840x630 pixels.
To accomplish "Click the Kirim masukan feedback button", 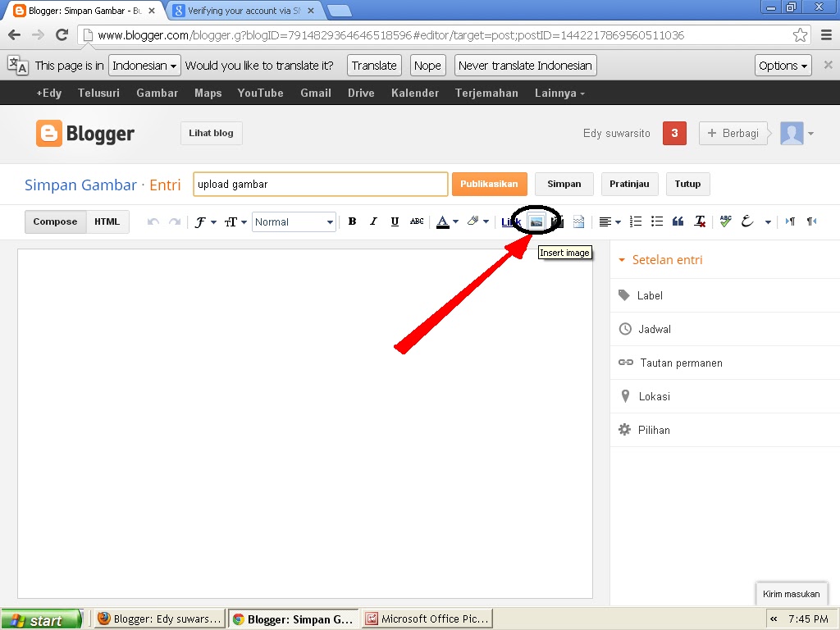I will pos(792,594).
